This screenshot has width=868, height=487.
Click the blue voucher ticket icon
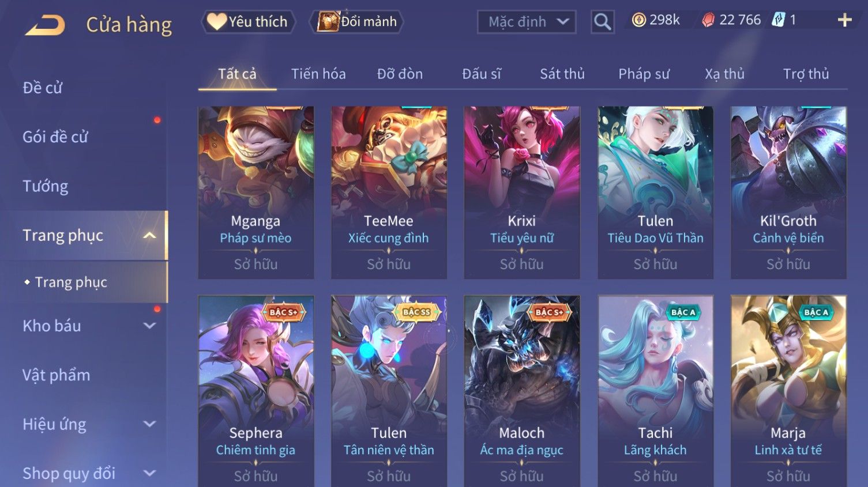click(779, 20)
